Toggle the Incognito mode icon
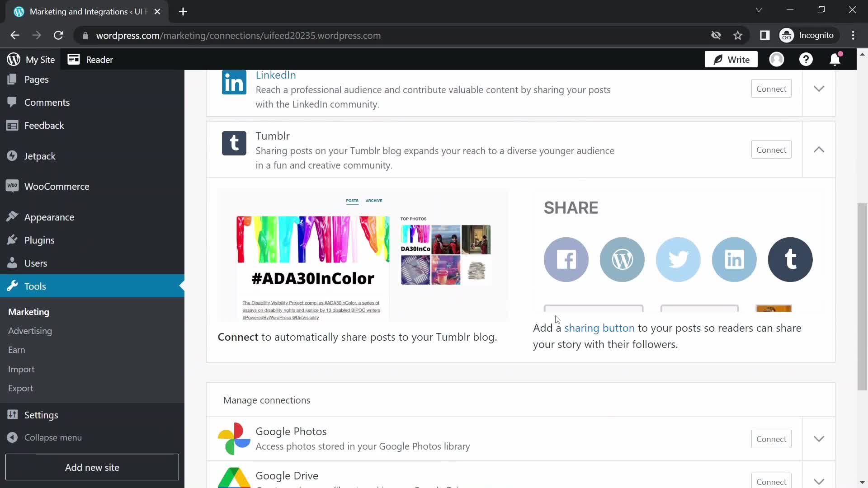Image resolution: width=868 pixels, height=488 pixels. tap(787, 35)
